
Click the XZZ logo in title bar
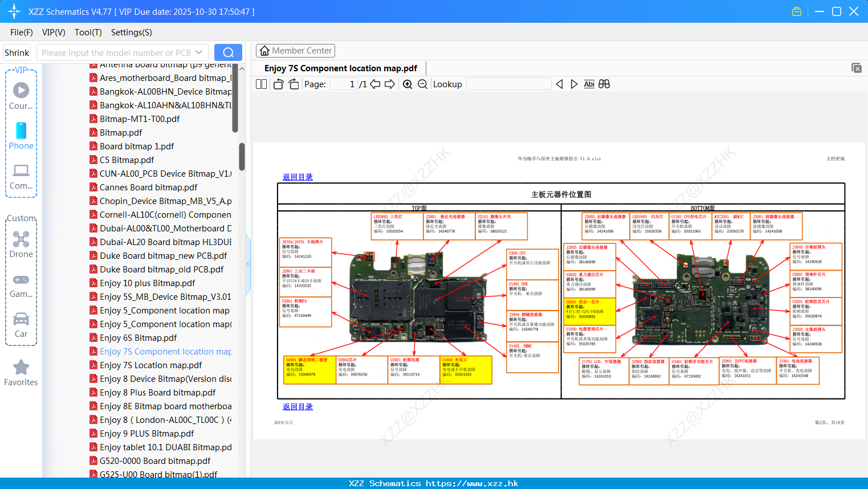tap(14, 11)
